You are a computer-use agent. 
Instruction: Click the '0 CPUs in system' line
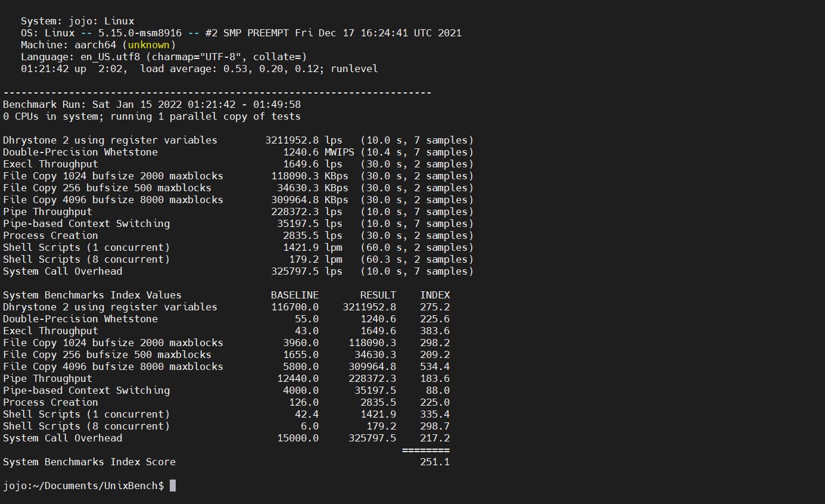click(152, 116)
